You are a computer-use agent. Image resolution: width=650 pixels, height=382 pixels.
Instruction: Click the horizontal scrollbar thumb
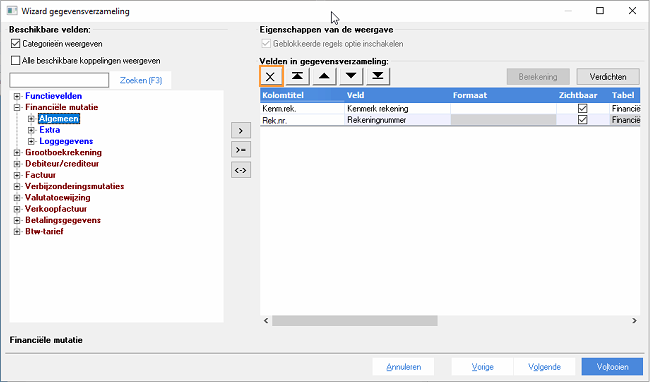click(x=354, y=321)
